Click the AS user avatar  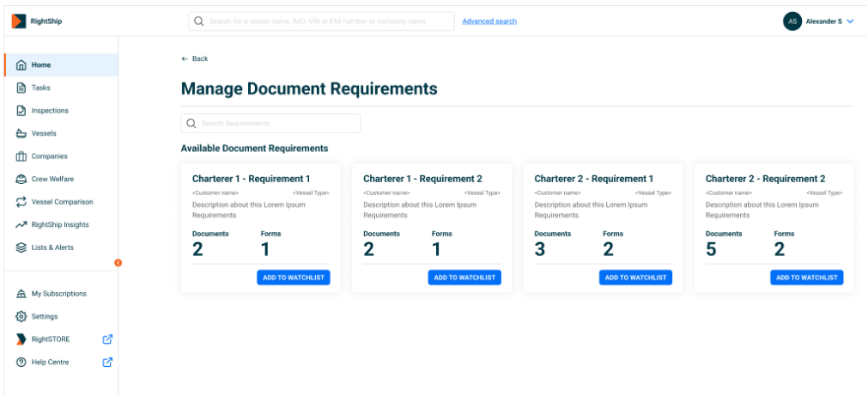(x=792, y=21)
